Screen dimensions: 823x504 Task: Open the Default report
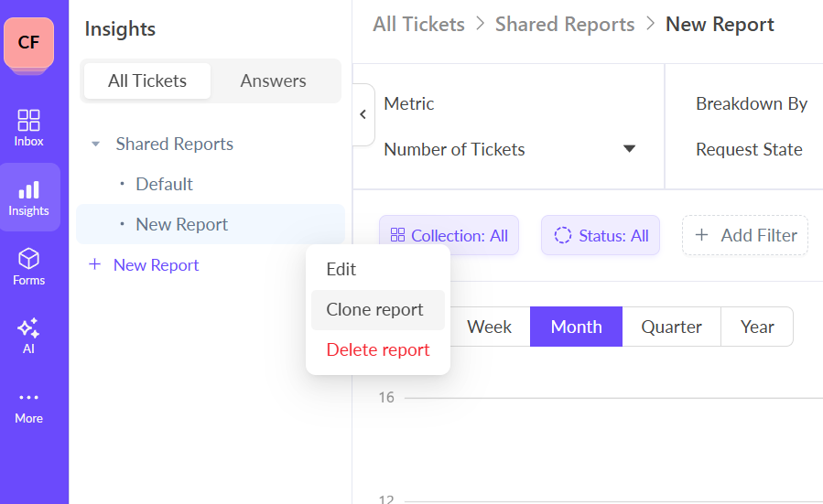pyautogui.click(x=164, y=184)
